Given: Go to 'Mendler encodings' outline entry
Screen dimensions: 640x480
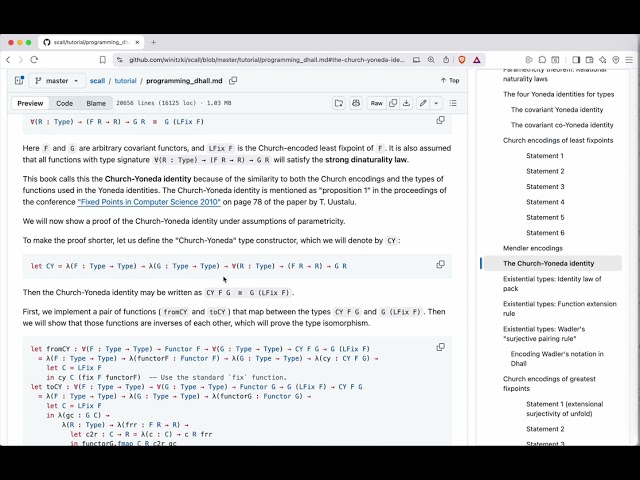Looking at the screenshot, I should click(x=533, y=248).
